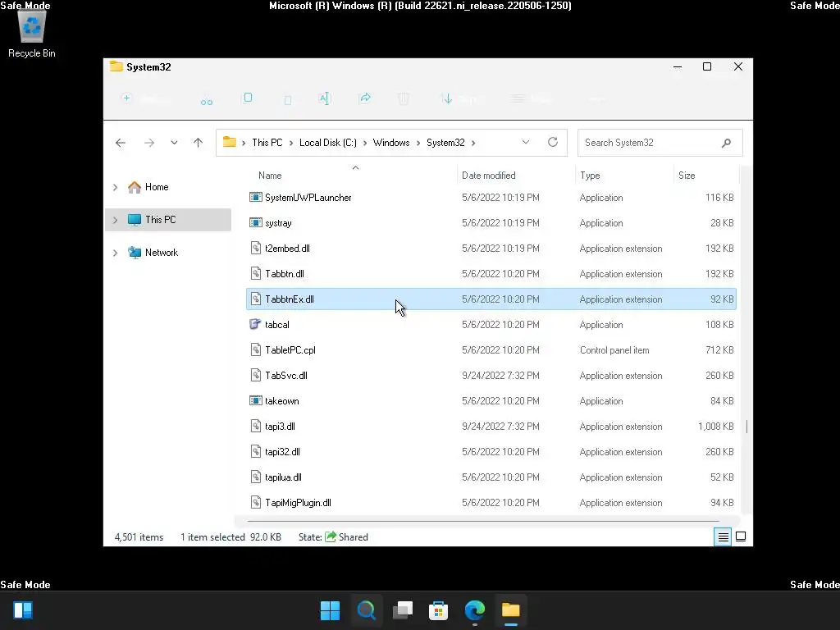This screenshot has width=840, height=630.
Task: Go back with the left arrow
Action: [x=121, y=143]
